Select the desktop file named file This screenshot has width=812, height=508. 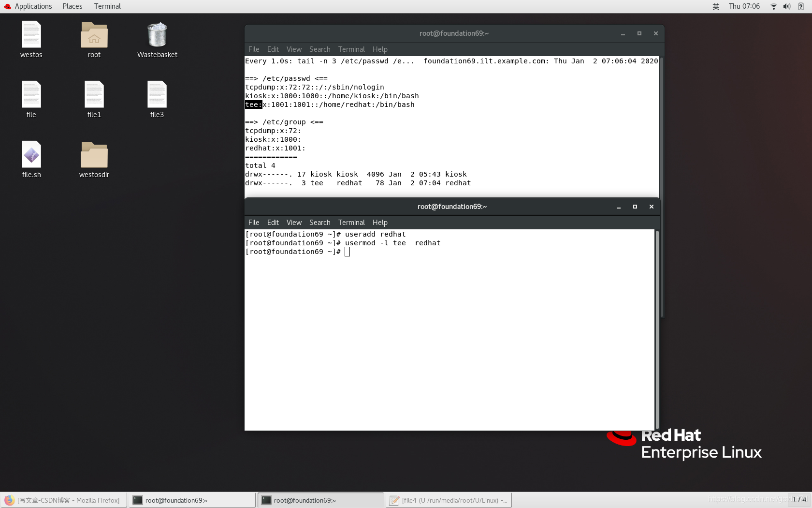[x=31, y=100]
